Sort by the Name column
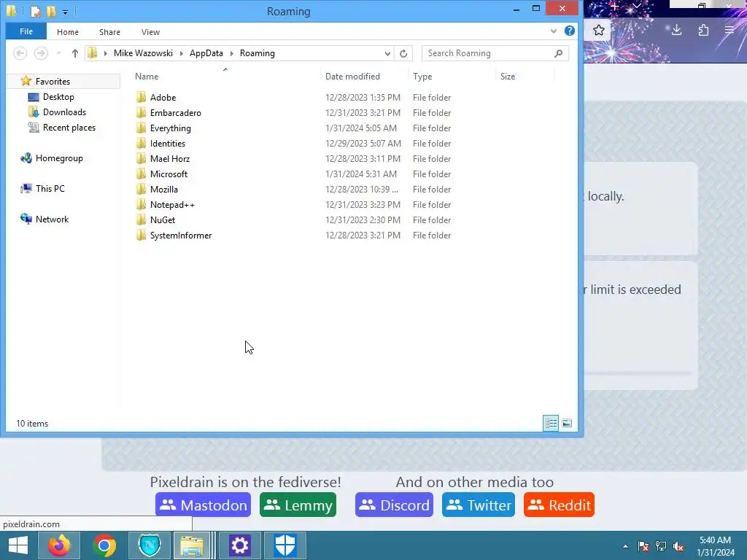 147,76
